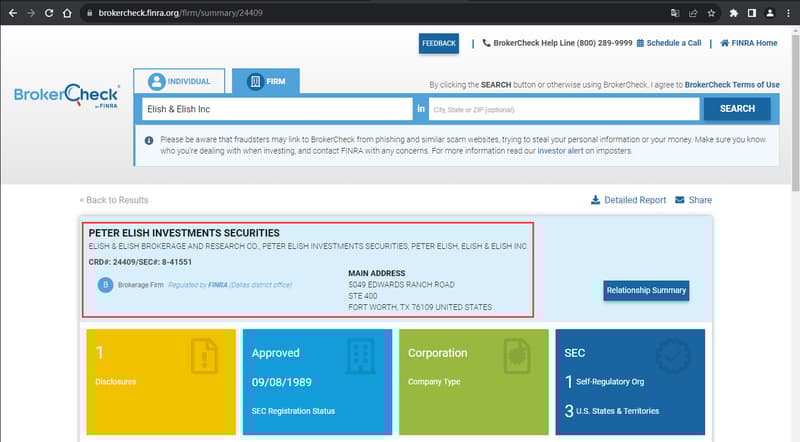Bookmark this page with the star icon
The height and width of the screenshot is (442, 800).
coord(711,13)
